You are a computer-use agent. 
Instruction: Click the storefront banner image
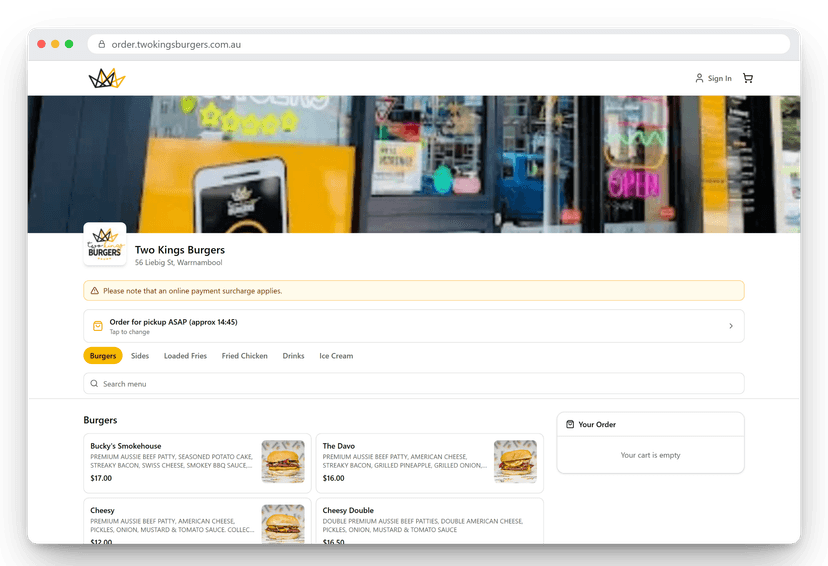[x=413, y=164]
